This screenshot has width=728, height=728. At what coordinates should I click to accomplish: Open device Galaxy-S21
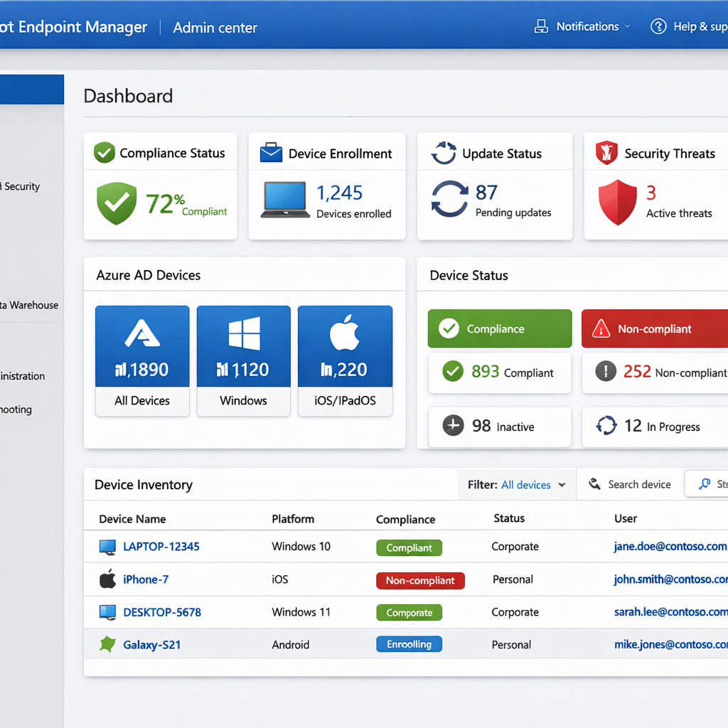pyautogui.click(x=152, y=645)
